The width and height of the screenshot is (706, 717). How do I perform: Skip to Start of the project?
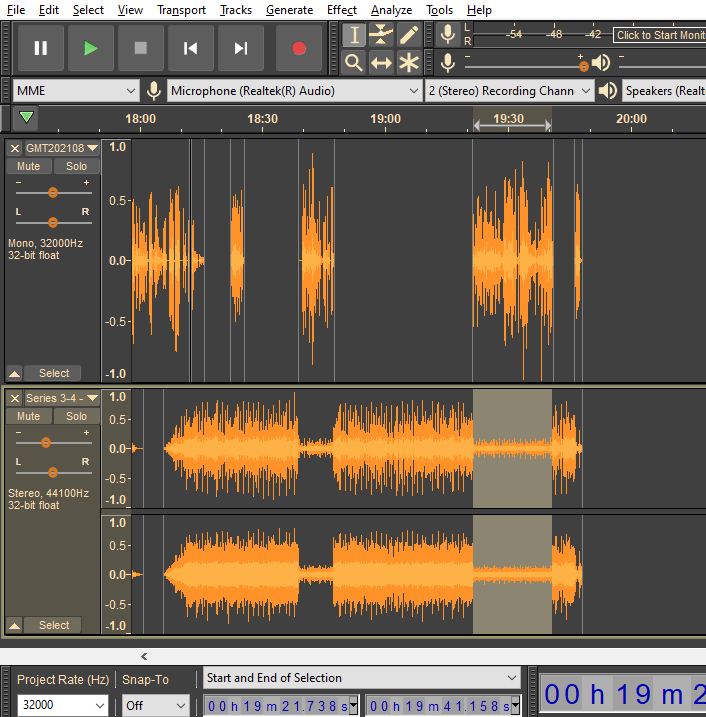click(x=191, y=48)
